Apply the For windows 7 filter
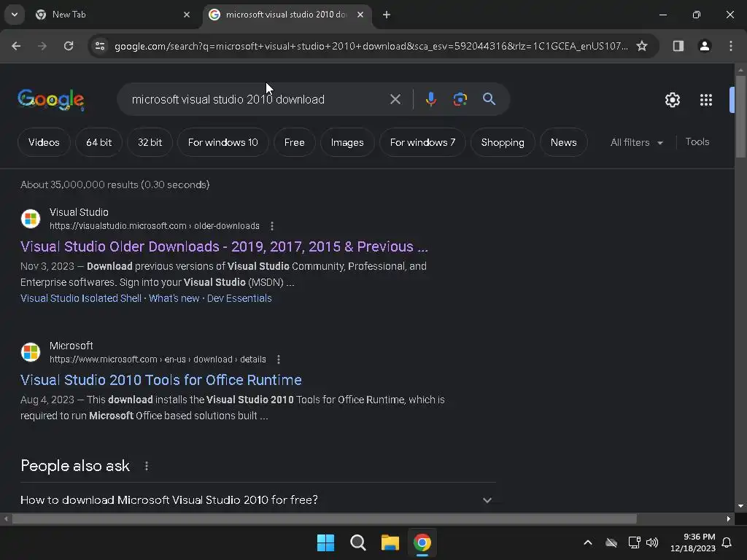 pos(422,142)
